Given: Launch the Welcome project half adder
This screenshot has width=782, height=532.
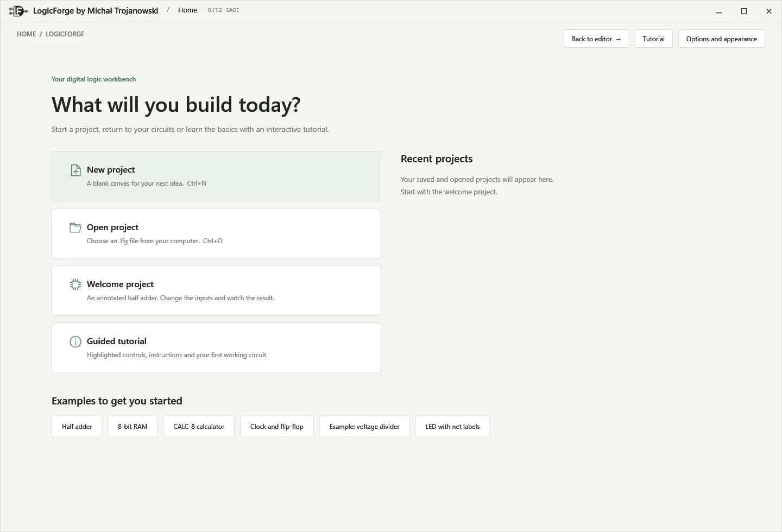Looking at the screenshot, I should click(x=216, y=290).
